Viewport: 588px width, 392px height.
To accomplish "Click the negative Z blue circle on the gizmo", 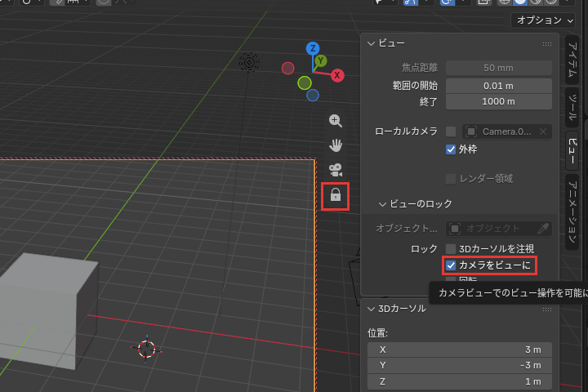I will (x=313, y=96).
